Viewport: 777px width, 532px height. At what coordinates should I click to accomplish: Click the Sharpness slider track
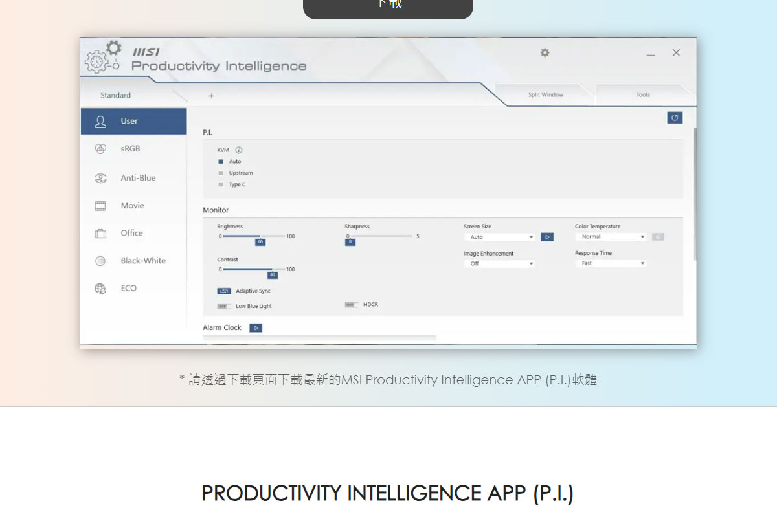pos(381,236)
